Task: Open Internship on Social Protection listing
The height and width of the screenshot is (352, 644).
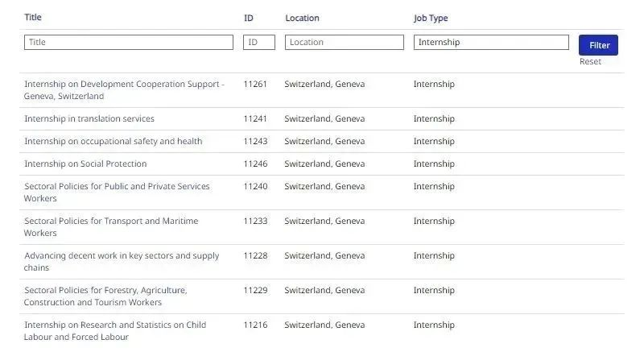Action: pyautogui.click(x=85, y=164)
